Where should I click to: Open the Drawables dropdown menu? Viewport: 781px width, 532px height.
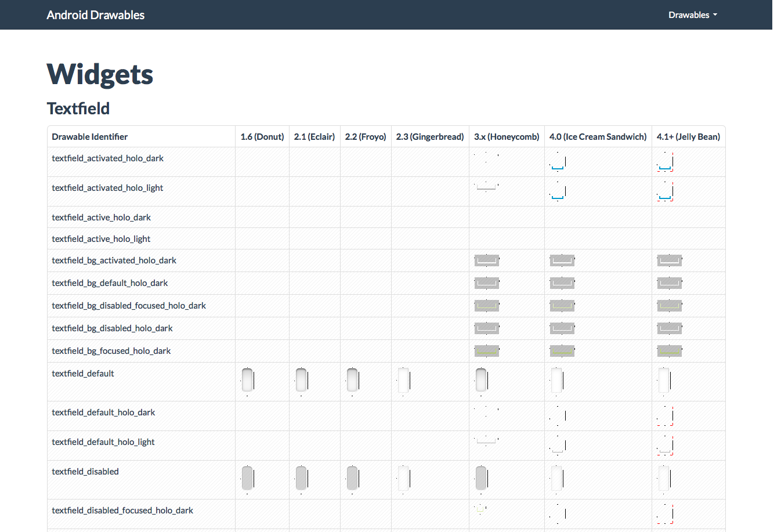coord(692,15)
